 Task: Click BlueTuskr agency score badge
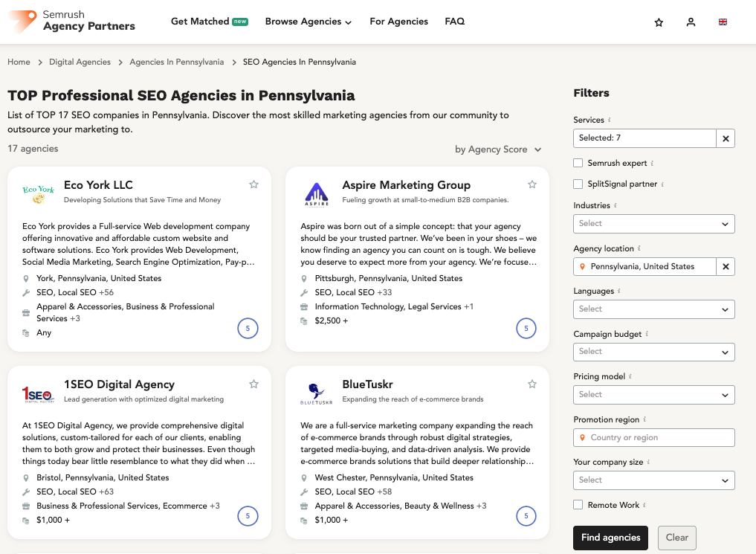click(526, 516)
